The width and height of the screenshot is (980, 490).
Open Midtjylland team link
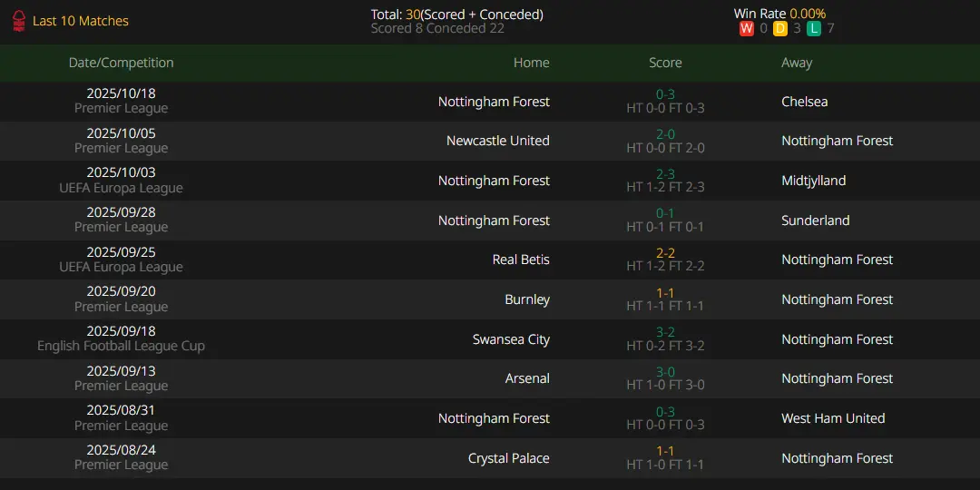[813, 181]
